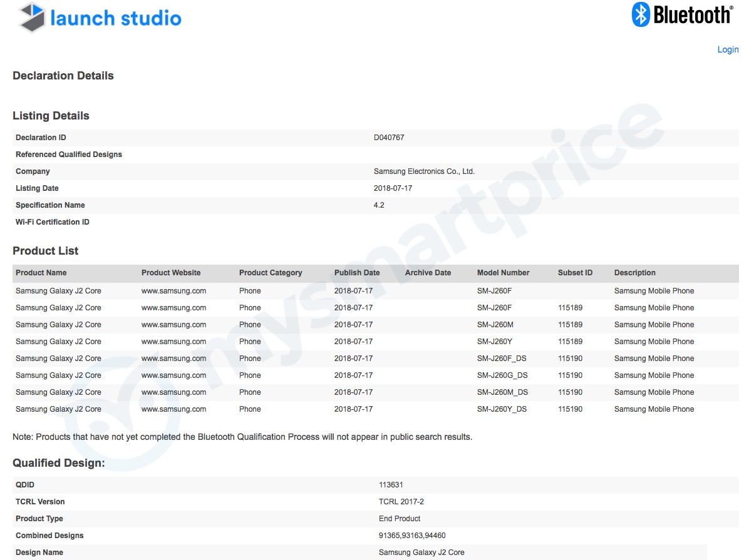Select description in SM-J260M_DS row
The width and height of the screenshot is (754, 560).
[x=654, y=392]
